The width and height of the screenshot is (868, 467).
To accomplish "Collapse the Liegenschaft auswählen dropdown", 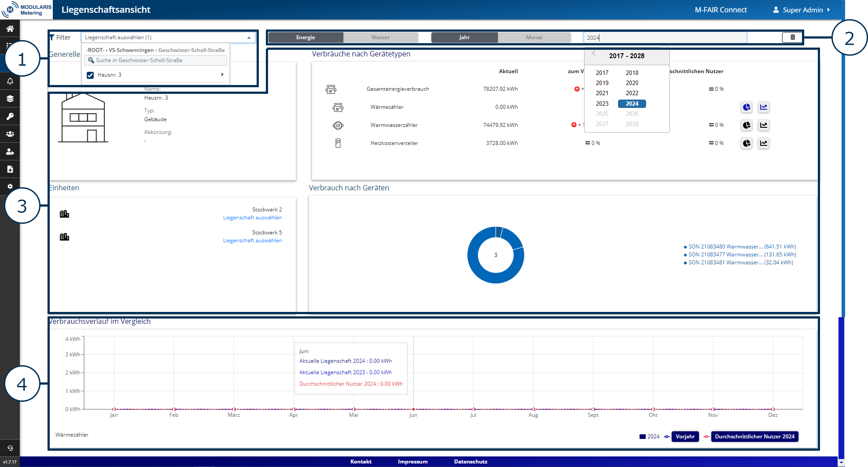I will point(249,38).
